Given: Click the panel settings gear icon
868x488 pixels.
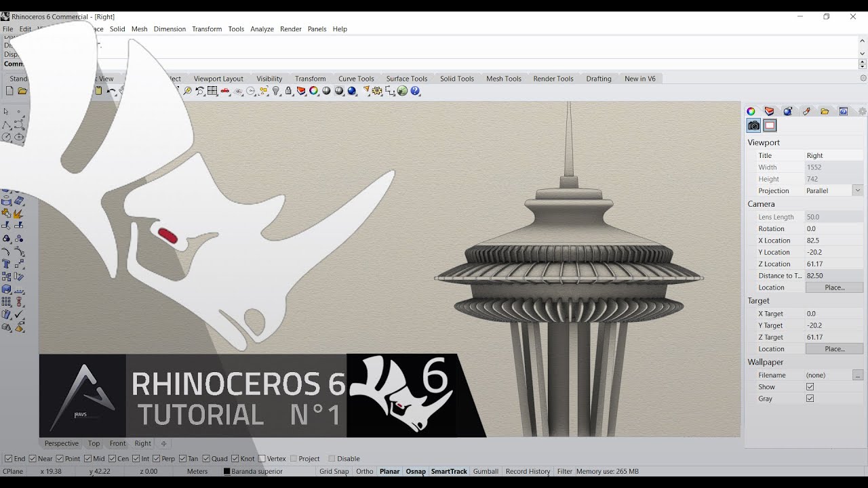Looking at the screenshot, I should (862, 111).
